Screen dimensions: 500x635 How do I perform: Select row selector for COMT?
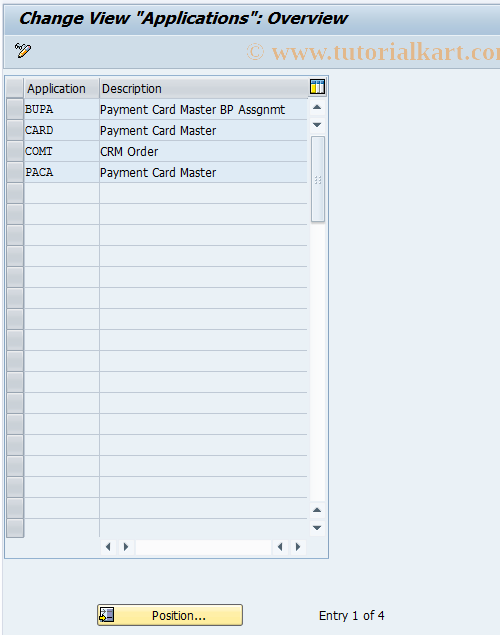click(x=15, y=151)
